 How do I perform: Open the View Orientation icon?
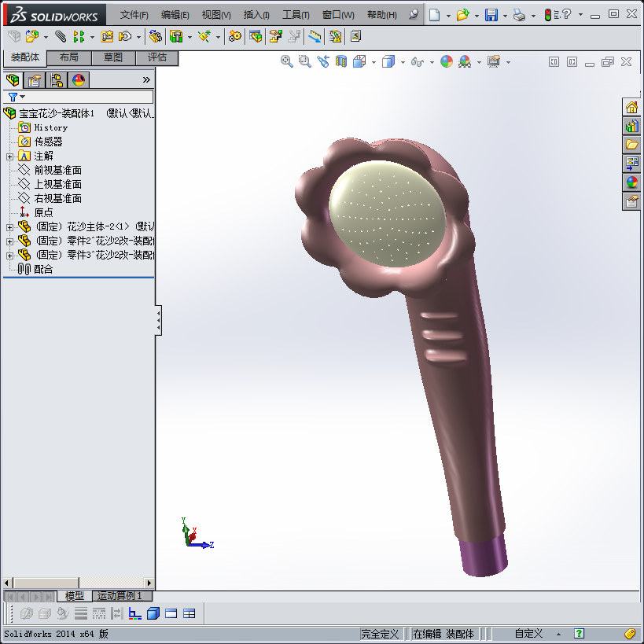[x=359, y=62]
